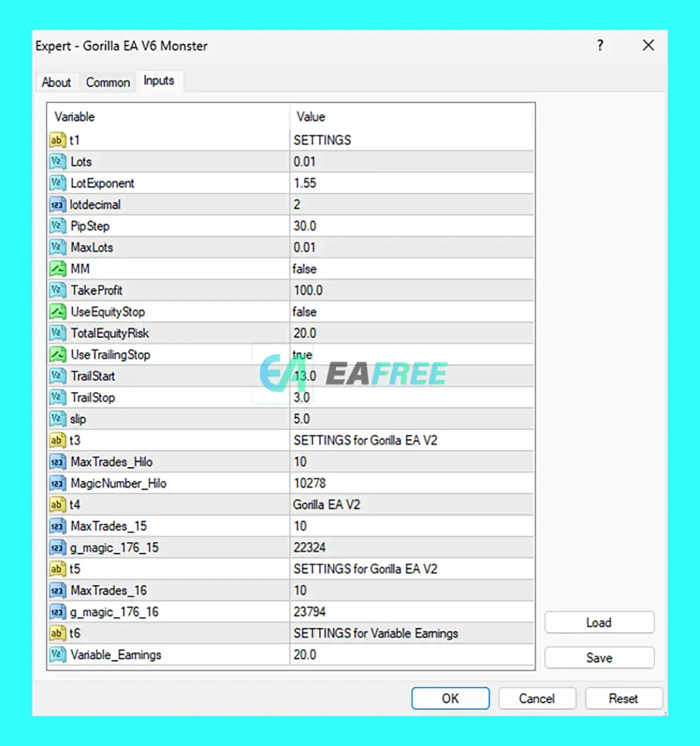
Task: Click the Variable column header
Action: [x=169, y=117]
